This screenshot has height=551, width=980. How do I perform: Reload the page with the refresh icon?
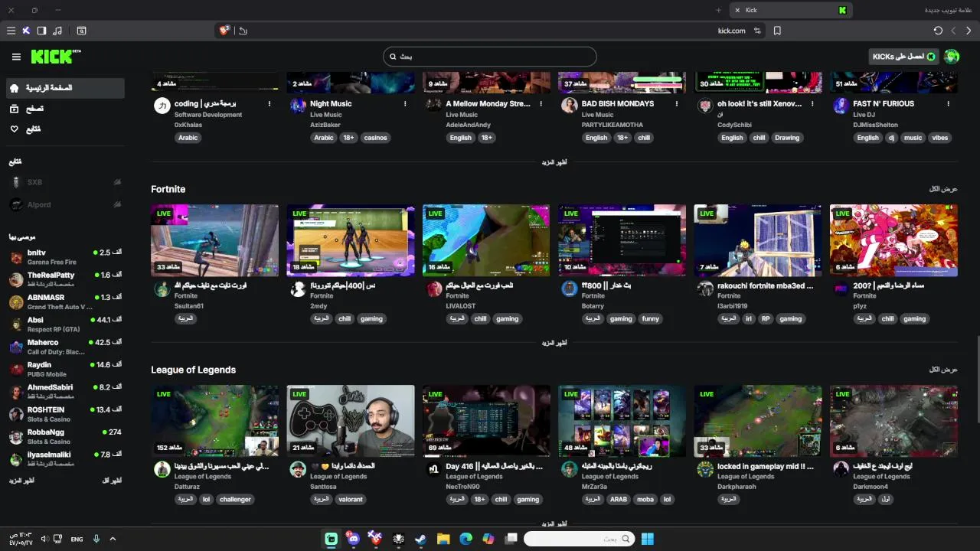(x=938, y=31)
